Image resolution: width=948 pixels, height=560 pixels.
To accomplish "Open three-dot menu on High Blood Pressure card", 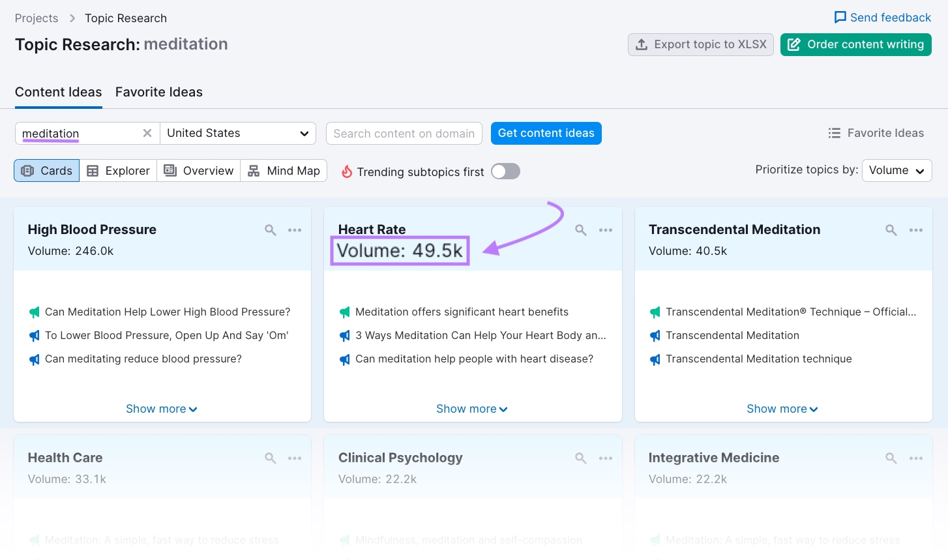I will 295,230.
